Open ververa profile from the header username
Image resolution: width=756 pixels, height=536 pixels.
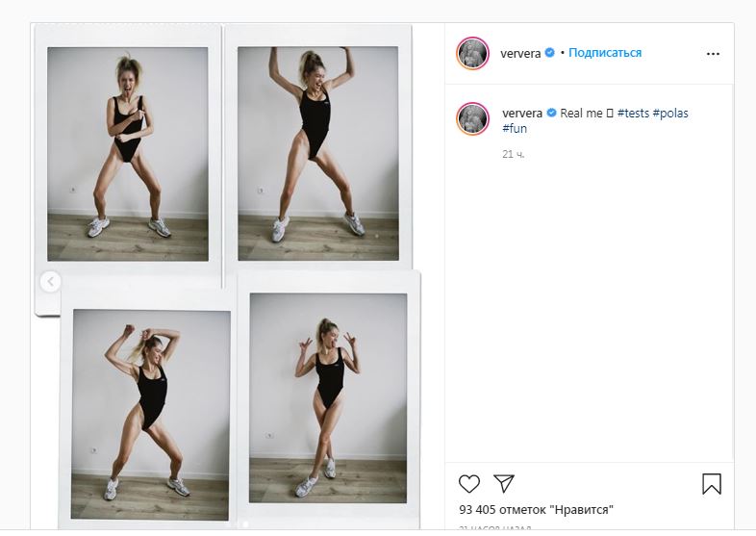(521, 53)
